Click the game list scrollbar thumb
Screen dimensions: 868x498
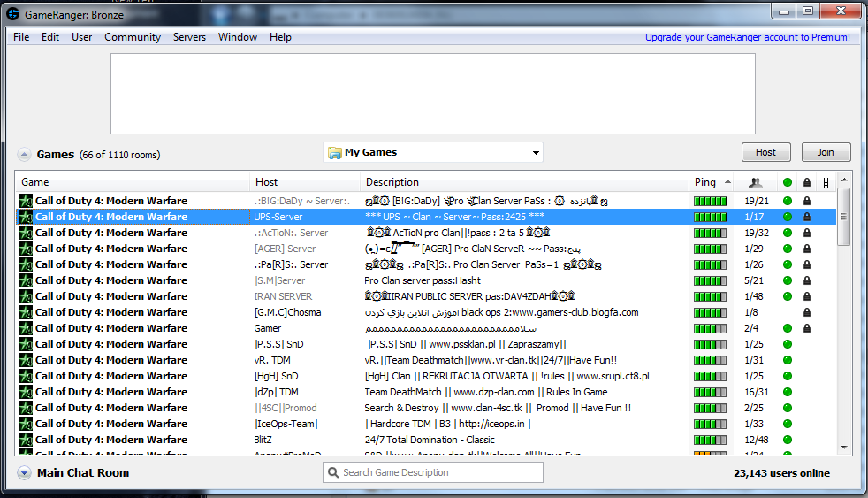(843, 217)
